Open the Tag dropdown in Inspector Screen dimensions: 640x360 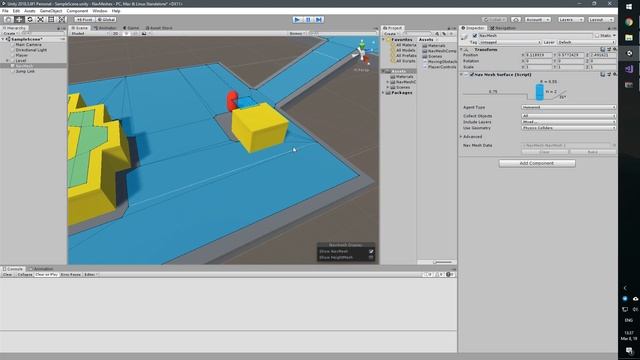point(510,42)
